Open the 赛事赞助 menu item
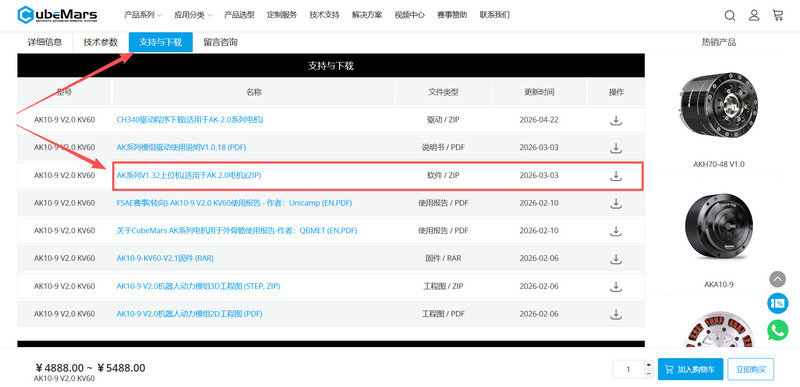The width and height of the screenshot is (800, 387). (452, 15)
